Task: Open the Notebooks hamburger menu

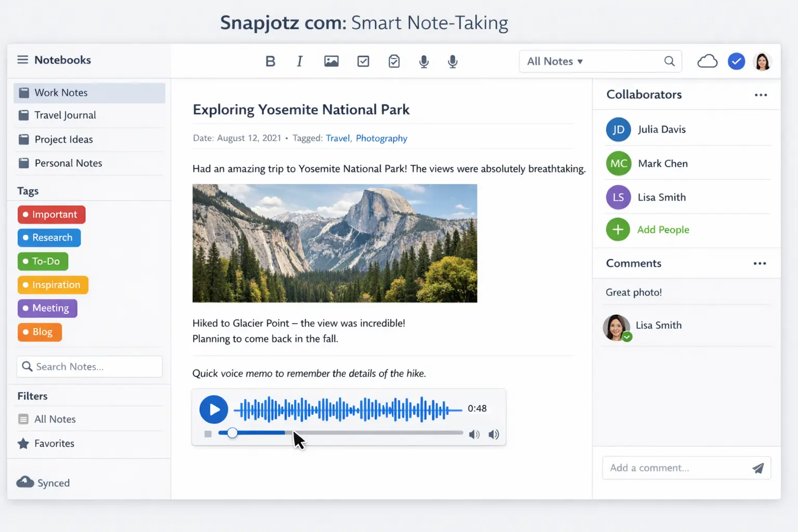Action: point(22,60)
